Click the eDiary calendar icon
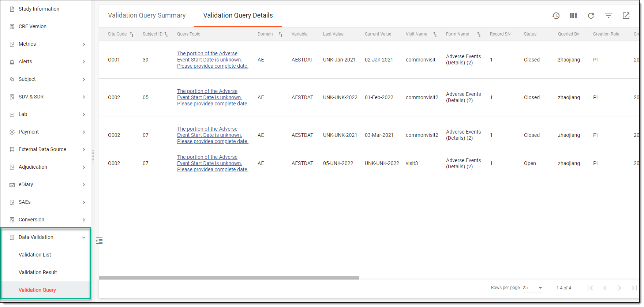This screenshot has width=644, height=307. (12, 185)
